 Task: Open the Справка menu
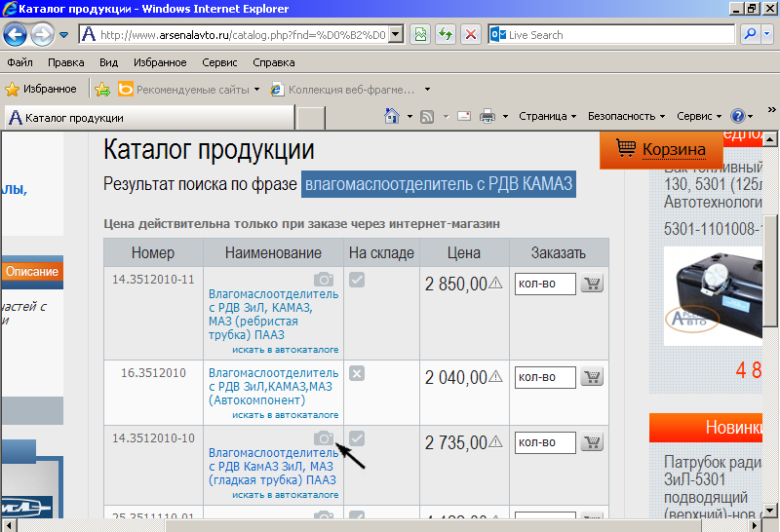point(274,62)
